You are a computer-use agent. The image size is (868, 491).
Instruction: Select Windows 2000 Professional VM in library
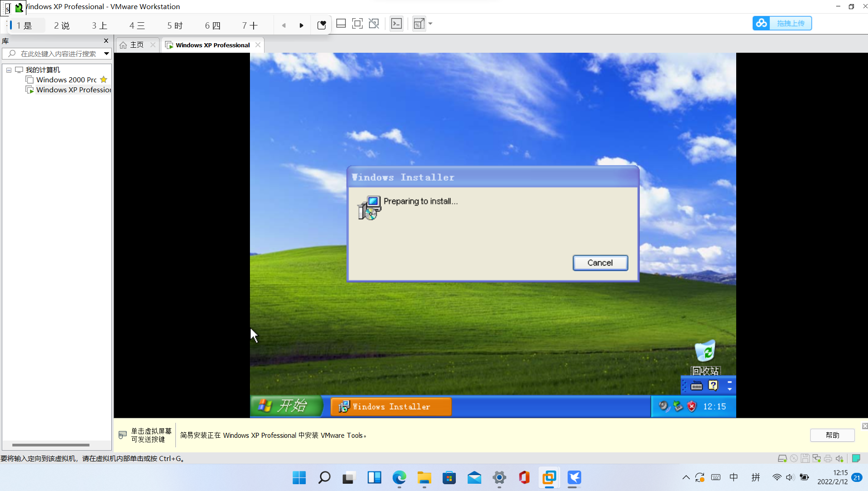(x=66, y=80)
